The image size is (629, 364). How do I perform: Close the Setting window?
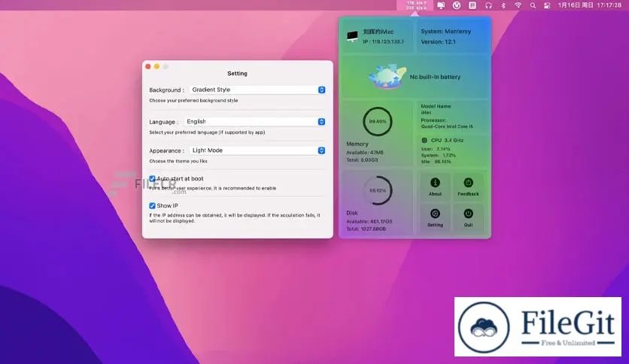(148, 66)
